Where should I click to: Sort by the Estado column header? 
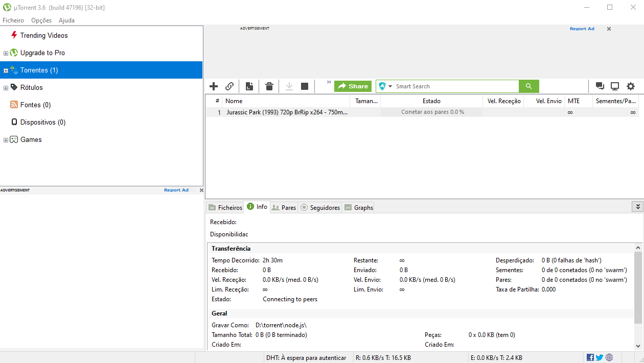431,101
